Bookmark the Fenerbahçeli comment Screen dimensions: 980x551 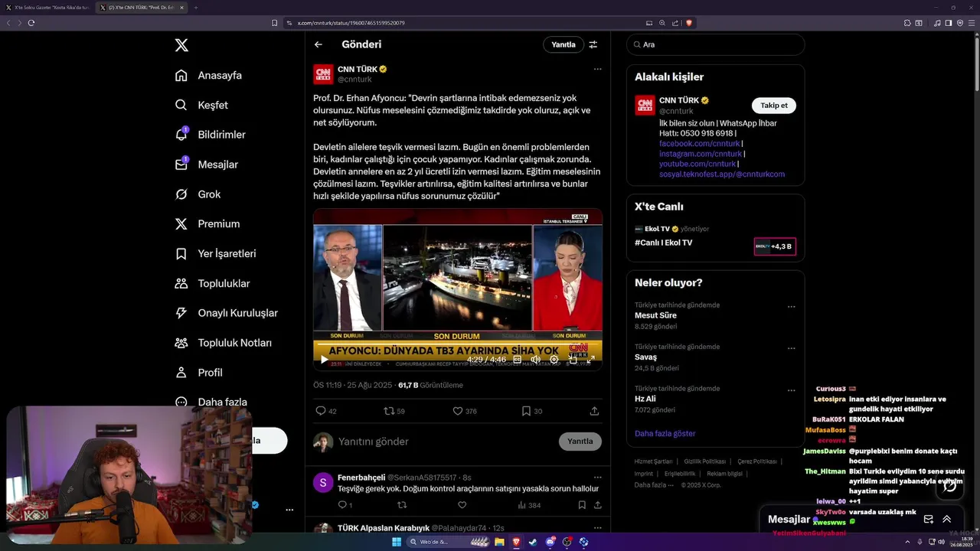pos(582,505)
